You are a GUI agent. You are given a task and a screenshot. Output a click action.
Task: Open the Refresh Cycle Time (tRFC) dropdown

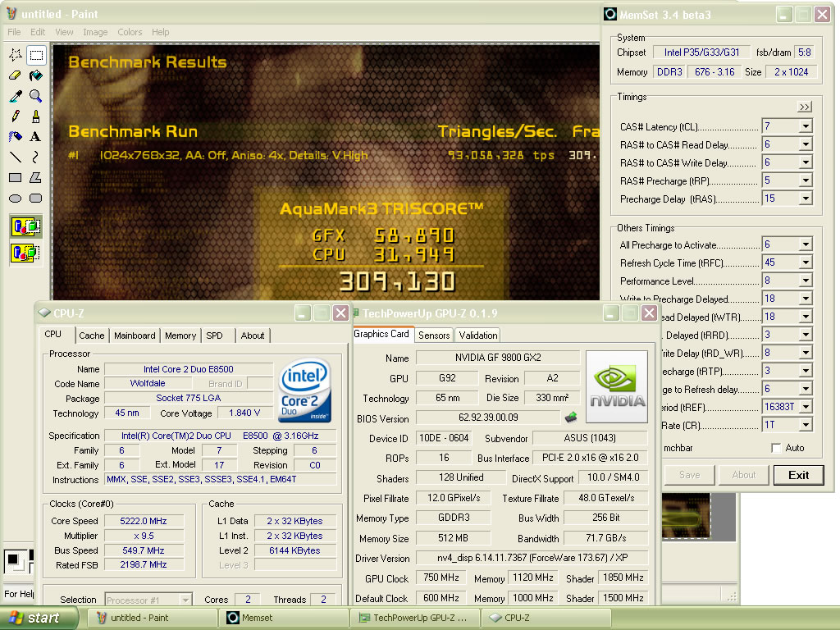point(806,262)
